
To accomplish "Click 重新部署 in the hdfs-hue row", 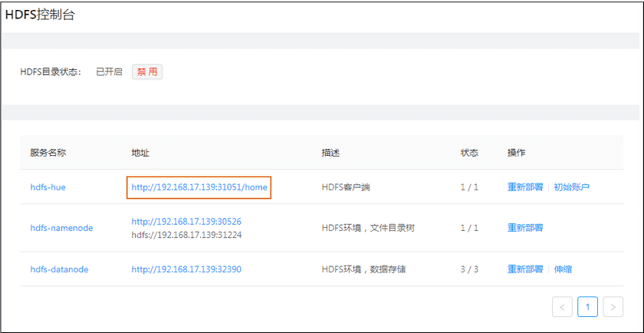I will click(525, 186).
